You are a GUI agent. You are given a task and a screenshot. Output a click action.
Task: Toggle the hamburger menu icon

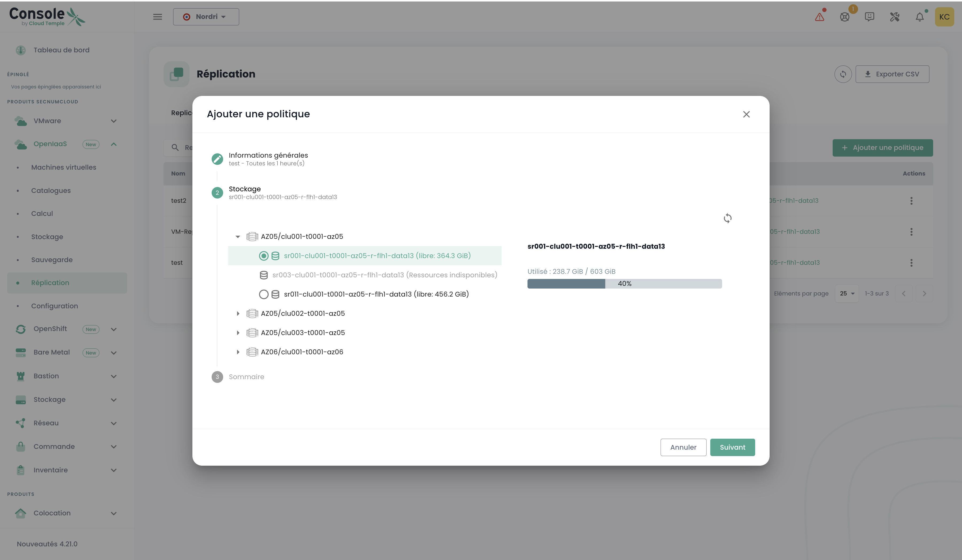click(157, 17)
